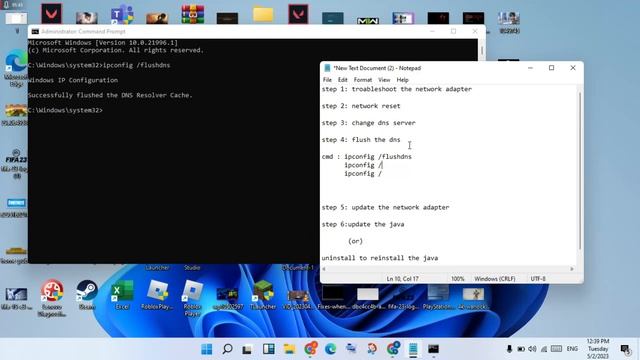Image resolution: width=640 pixels, height=360 pixels.
Task: Maximize the Notepad window
Action: click(x=551, y=68)
